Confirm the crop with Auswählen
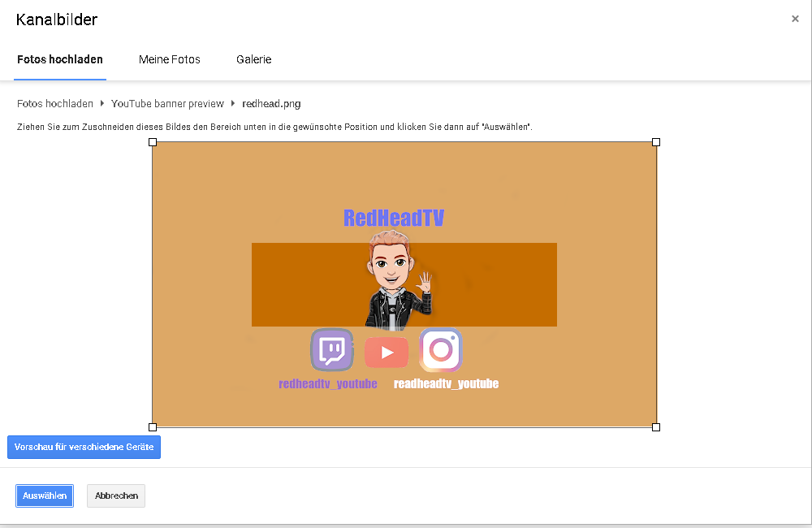This screenshot has width=812, height=528. pyautogui.click(x=45, y=496)
